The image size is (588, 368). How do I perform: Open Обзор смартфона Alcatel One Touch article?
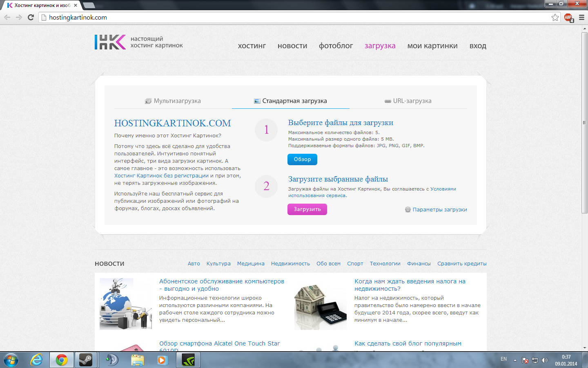coord(219,346)
